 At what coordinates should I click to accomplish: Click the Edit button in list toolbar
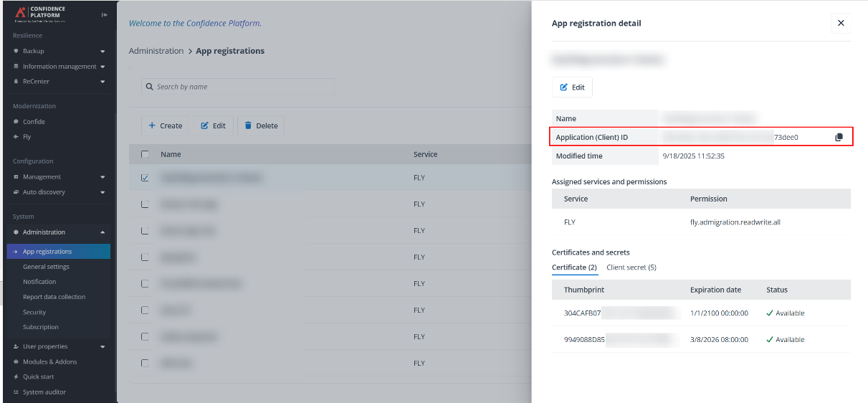point(213,125)
